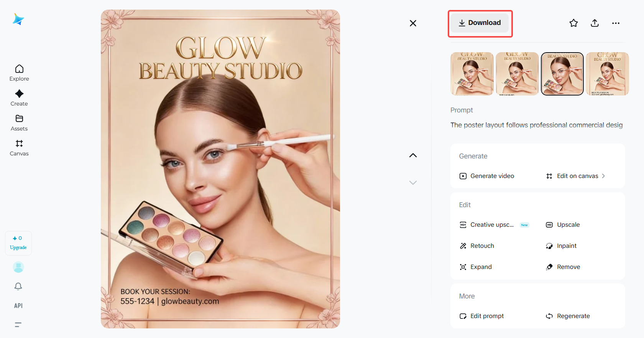Choose the Expand tool
The width and height of the screenshot is (644, 338).
(x=476, y=267)
